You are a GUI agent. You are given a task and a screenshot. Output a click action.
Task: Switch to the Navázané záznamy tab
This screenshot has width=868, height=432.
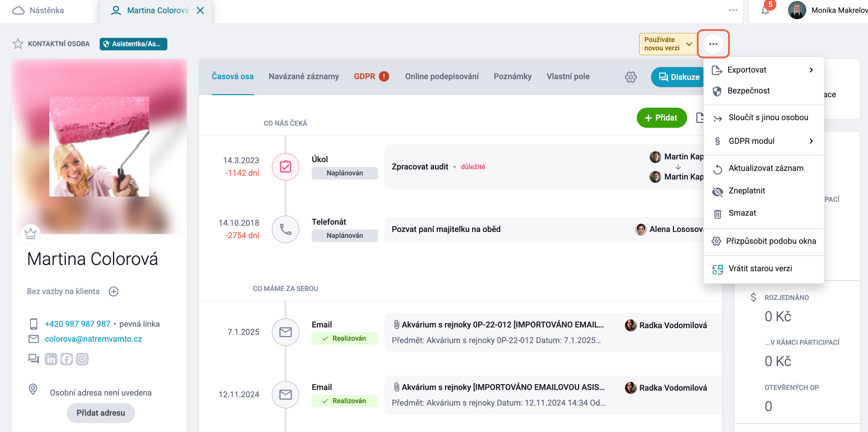click(304, 76)
